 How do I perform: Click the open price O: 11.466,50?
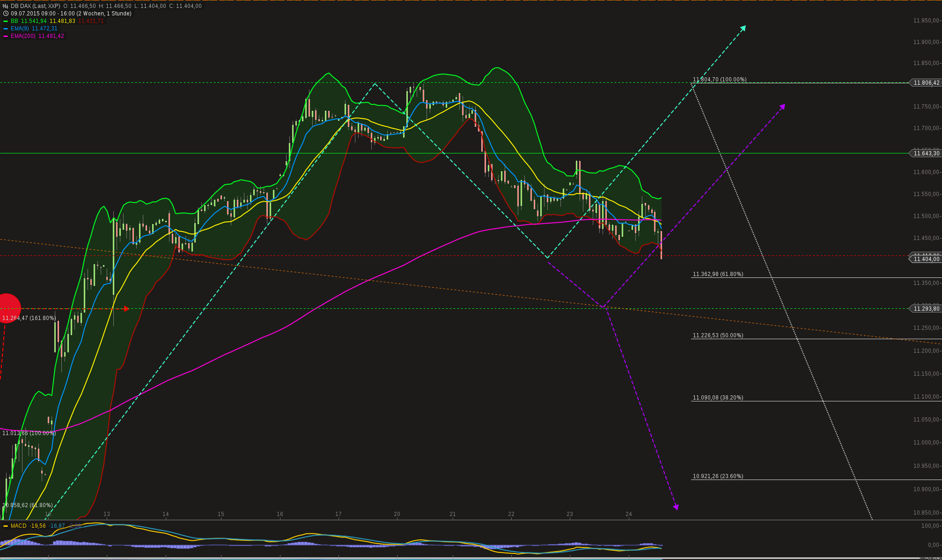click(x=80, y=6)
